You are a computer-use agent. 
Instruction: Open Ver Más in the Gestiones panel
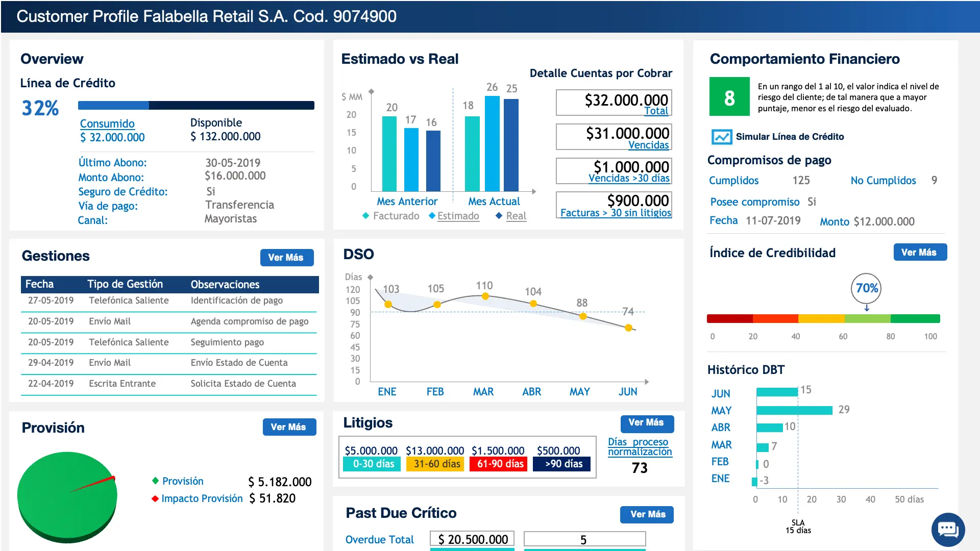point(286,258)
